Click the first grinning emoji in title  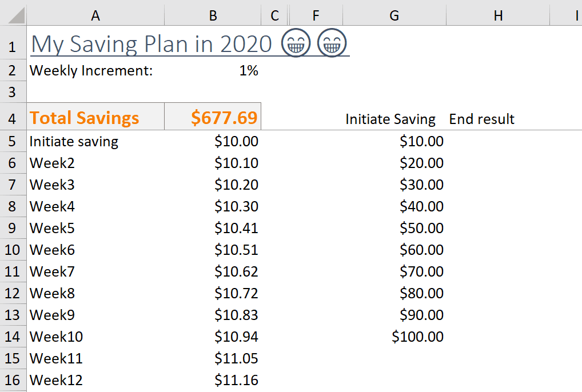(296, 43)
